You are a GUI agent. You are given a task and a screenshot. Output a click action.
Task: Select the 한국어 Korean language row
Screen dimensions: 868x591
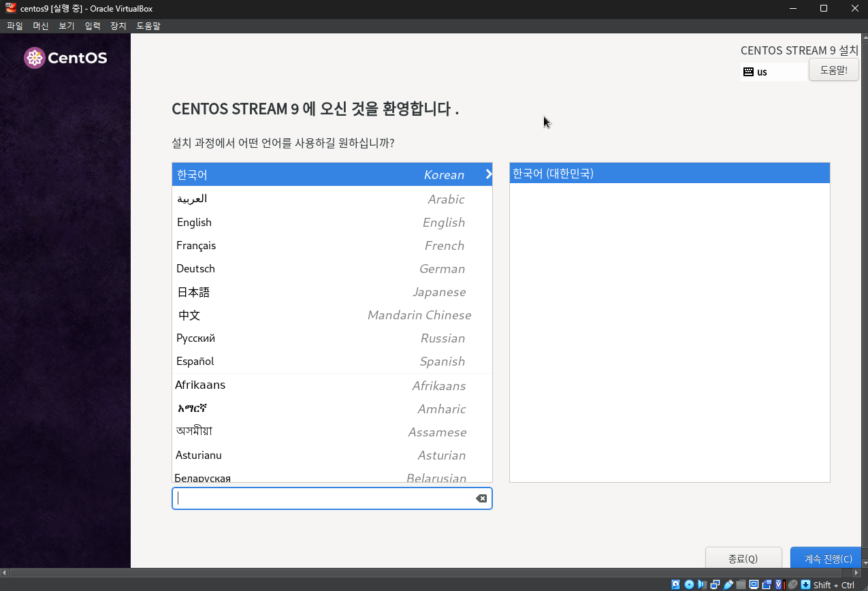332,174
